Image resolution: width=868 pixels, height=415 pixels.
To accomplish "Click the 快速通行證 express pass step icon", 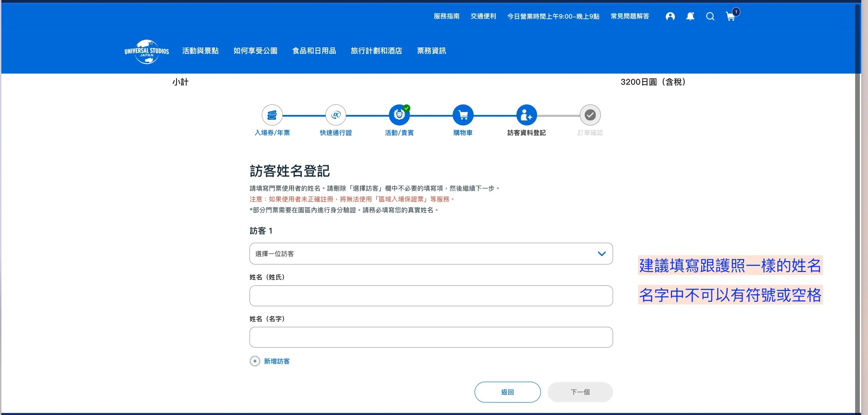I will point(336,115).
